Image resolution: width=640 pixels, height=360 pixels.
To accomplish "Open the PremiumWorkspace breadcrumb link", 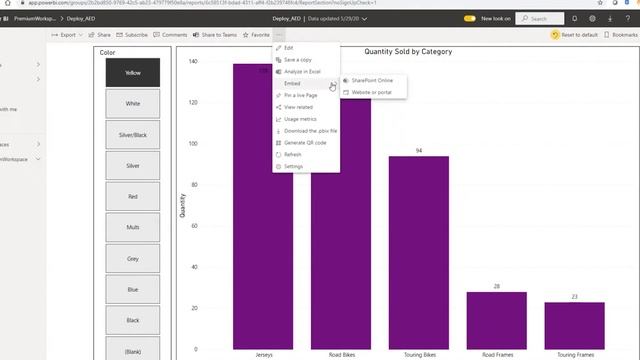I will click(x=35, y=19).
